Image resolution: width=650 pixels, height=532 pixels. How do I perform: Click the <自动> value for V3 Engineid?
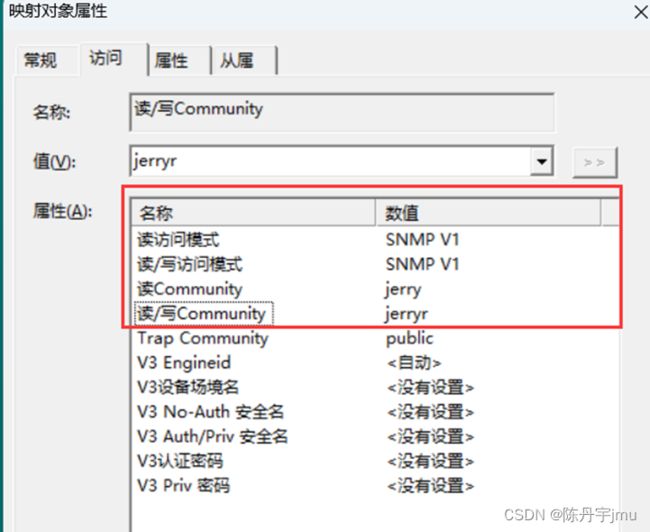pos(414,363)
